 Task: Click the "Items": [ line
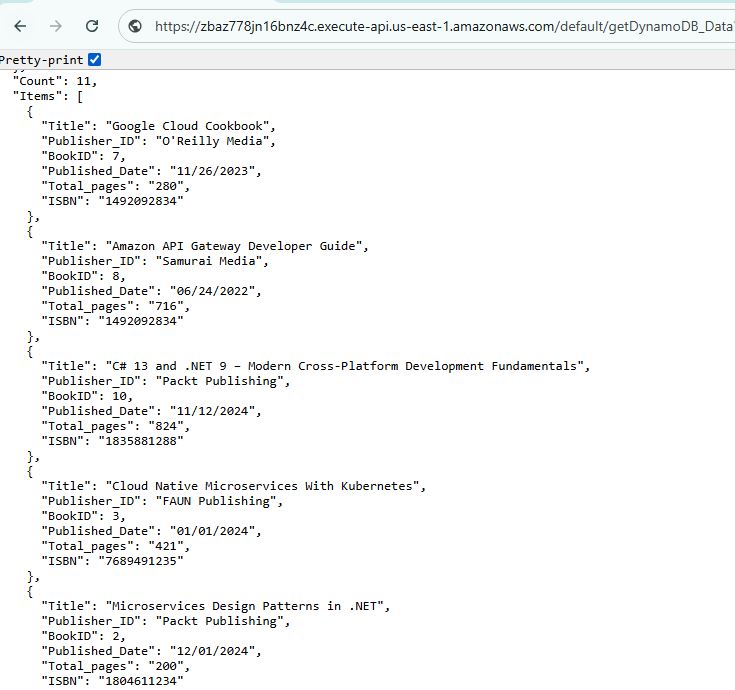tap(48, 96)
